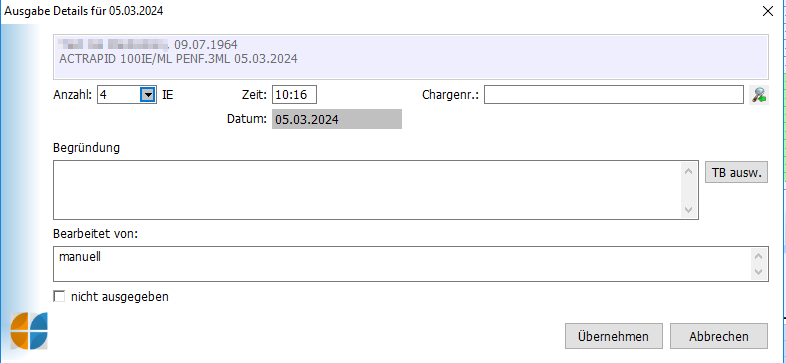Click the 'Ausgabe Details für 05.03.2024' title
Screen dimensions: 786x363
[x=84, y=11]
